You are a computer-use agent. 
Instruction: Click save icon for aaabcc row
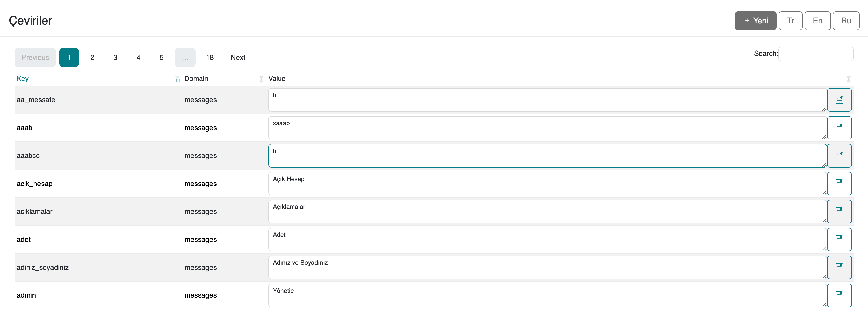[839, 156]
